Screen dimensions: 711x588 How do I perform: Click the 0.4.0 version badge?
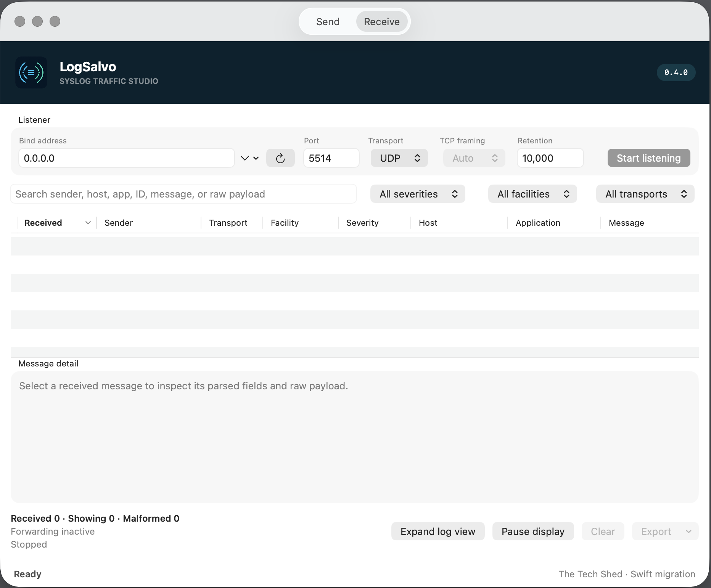[676, 72]
